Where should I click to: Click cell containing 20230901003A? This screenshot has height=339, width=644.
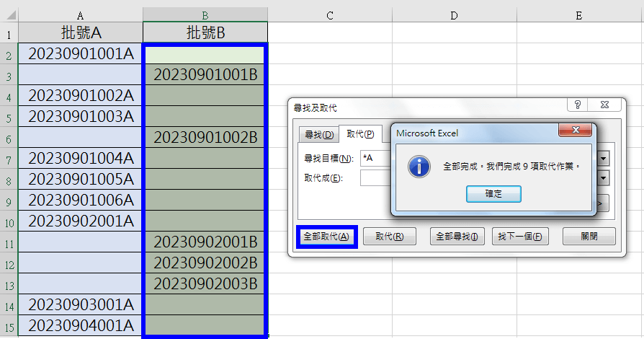click(80, 116)
